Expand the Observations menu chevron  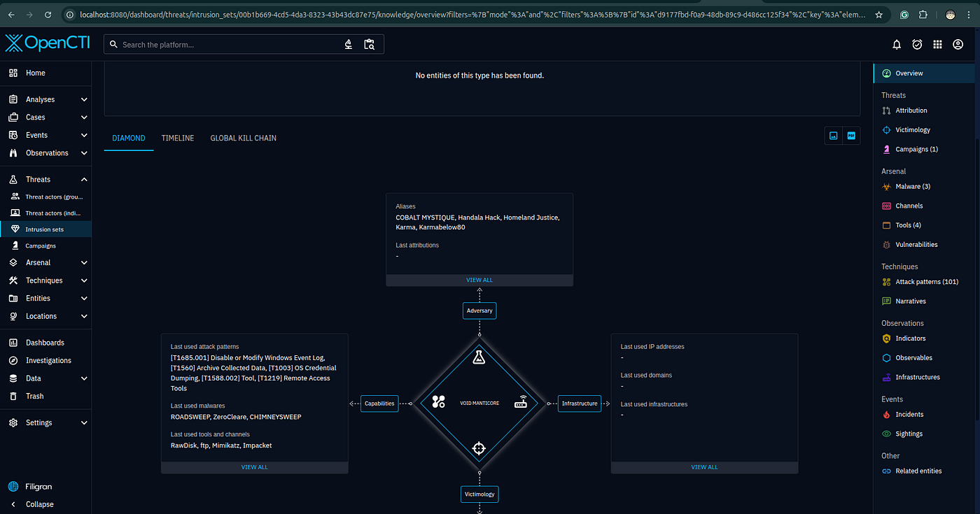(84, 153)
